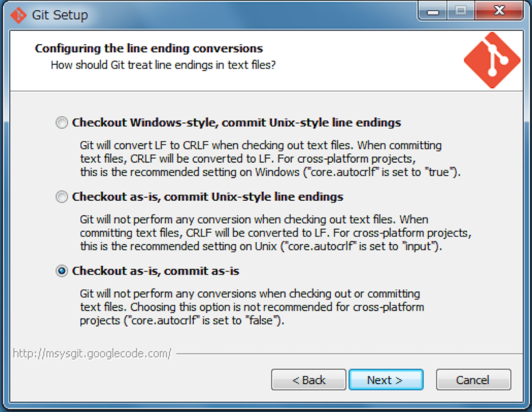Click the 'How should Git treat line endings' subtitle
Image resolution: width=532 pixels, height=412 pixels.
coord(163,65)
